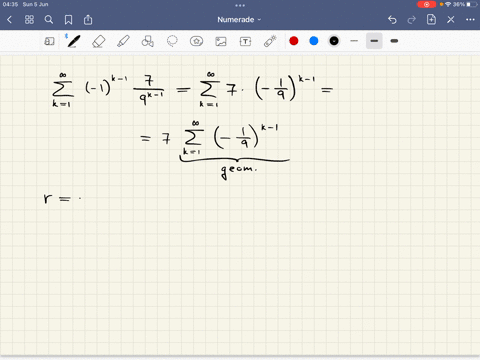Open the search magnifier
480x360 pixels.
[49, 20]
